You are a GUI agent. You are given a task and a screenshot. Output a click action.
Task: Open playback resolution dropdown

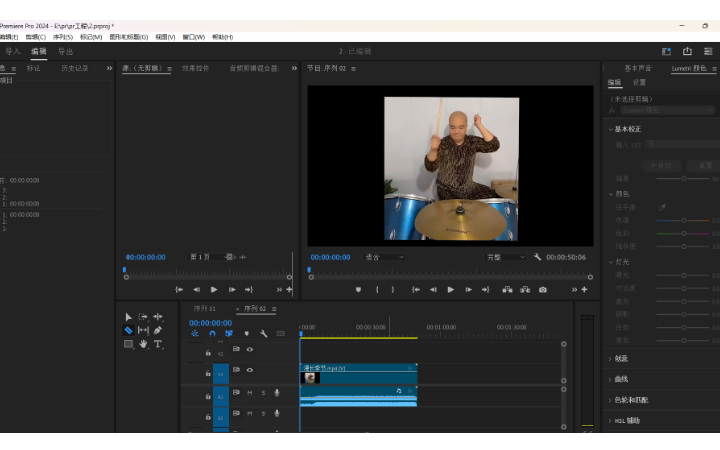(x=505, y=257)
